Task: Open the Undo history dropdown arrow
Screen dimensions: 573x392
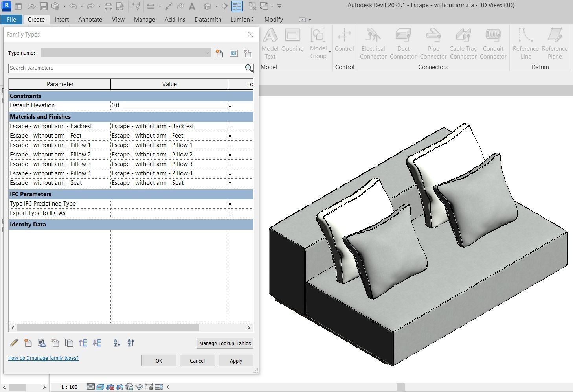Action: (81, 6)
